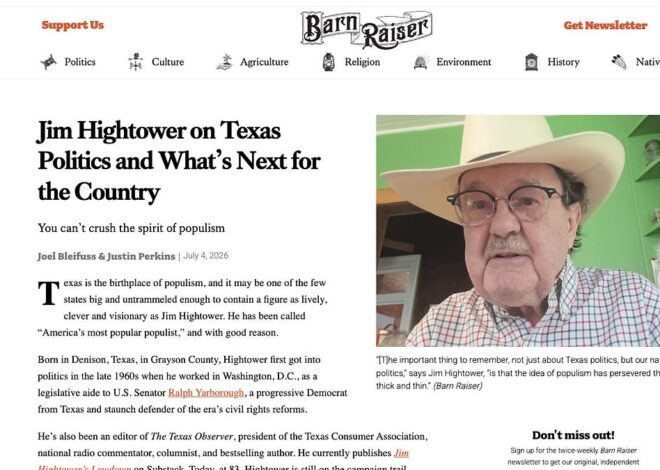Click the Environment beehive icon

(421, 62)
